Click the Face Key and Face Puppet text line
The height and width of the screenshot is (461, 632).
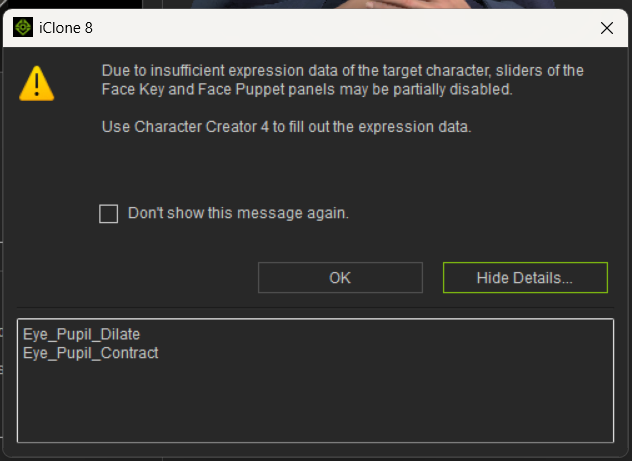click(x=307, y=89)
